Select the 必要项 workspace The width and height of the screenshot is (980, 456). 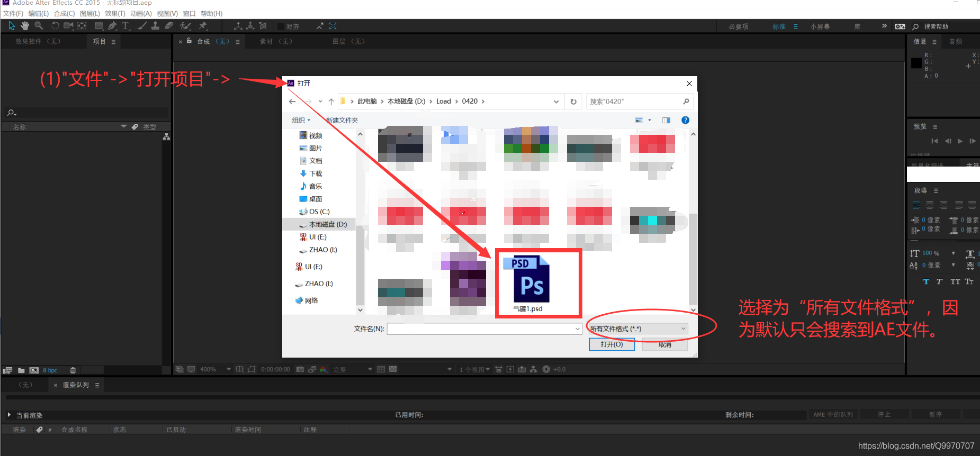[x=739, y=26]
